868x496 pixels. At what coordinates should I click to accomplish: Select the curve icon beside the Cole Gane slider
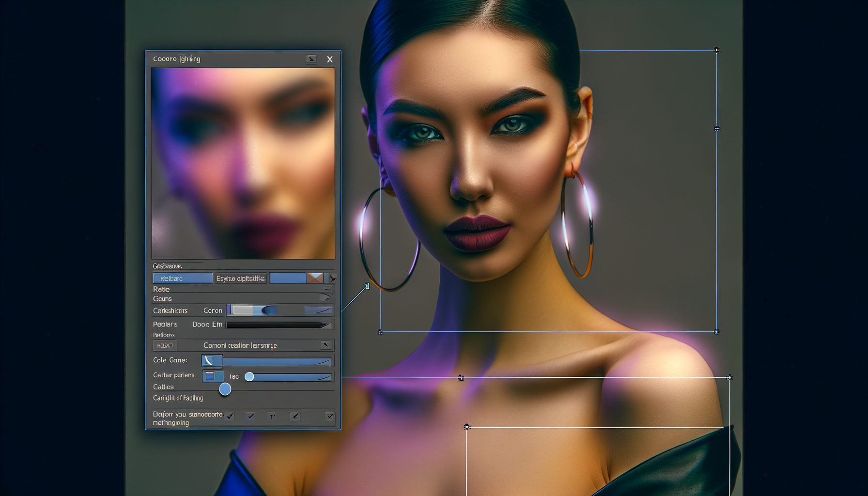point(212,360)
